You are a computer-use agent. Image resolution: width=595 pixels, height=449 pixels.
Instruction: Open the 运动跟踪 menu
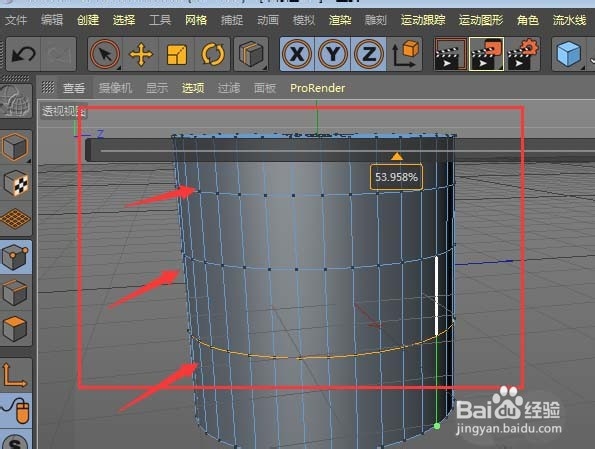[x=423, y=20]
